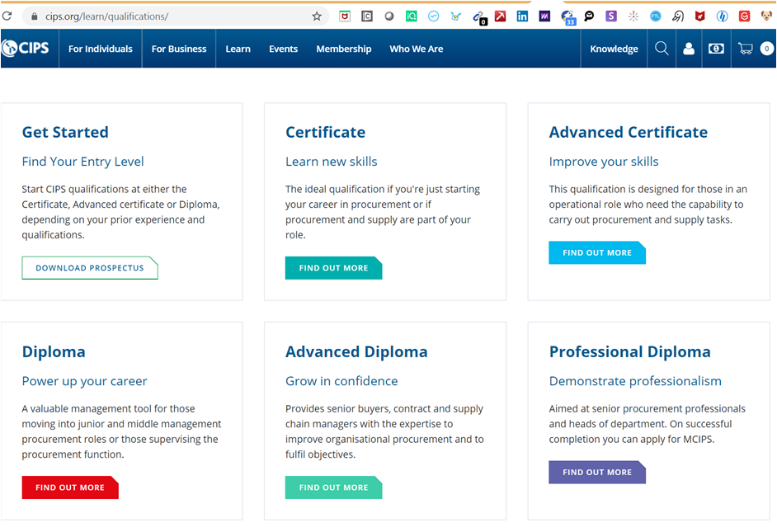Viewport: 777px width, 532px height.
Task: Reload the page using the browser refresh icon
Action: coord(7,16)
